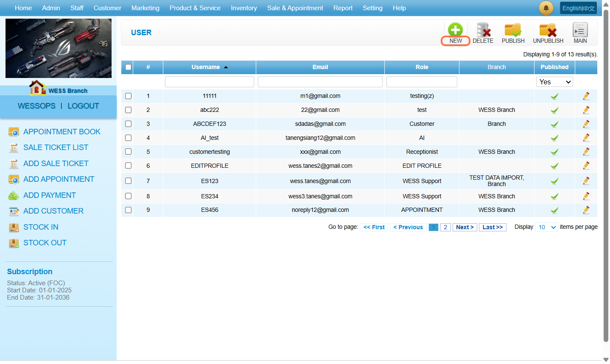Viewport: 610px width, 364px height.
Task: Click the Sale Ticket List sidebar icon
Action: 14,148
